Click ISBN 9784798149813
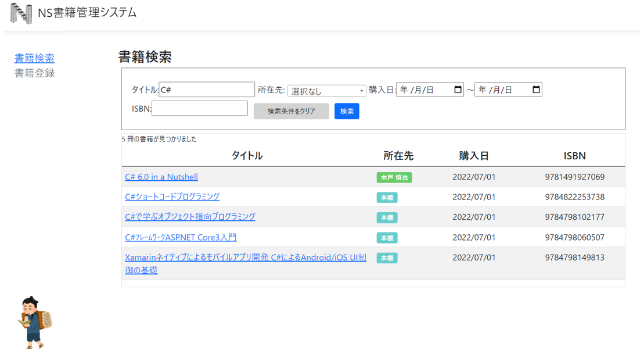The width and height of the screenshot is (644, 357). click(574, 258)
